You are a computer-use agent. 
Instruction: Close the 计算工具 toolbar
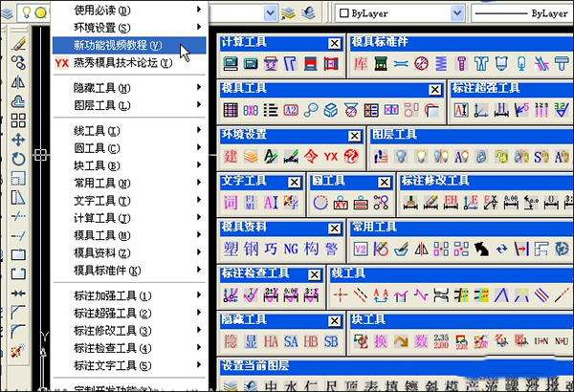click(x=334, y=44)
